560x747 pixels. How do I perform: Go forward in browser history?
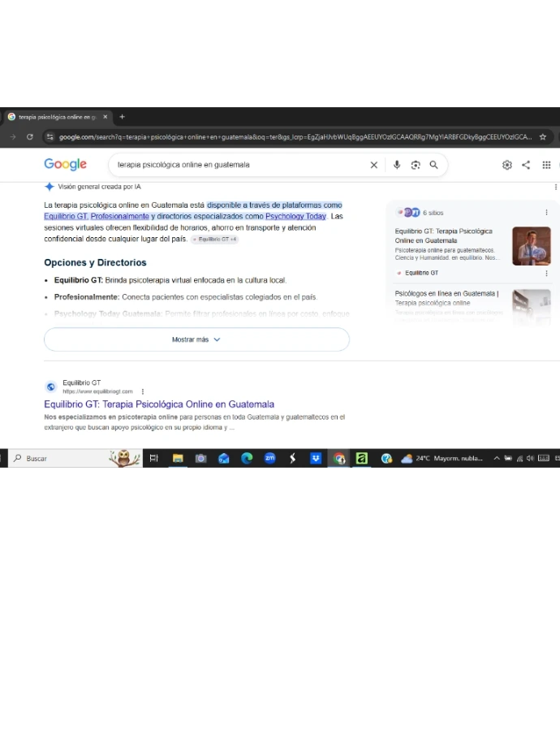(13, 136)
